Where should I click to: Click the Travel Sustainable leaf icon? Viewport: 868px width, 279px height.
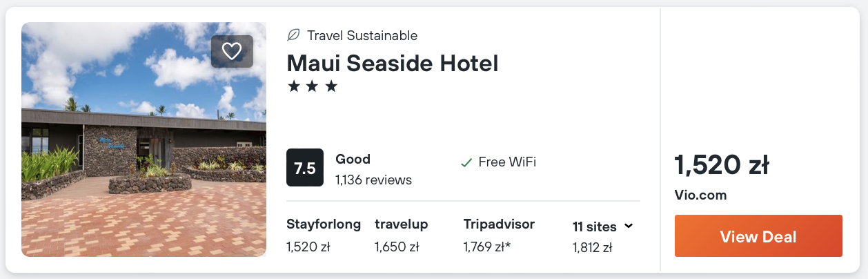[293, 35]
